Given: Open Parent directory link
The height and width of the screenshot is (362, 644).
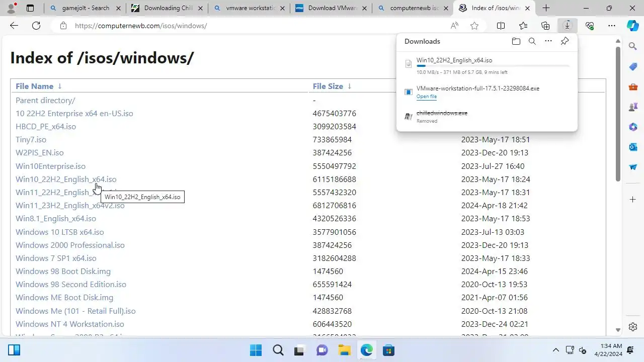Looking at the screenshot, I should point(45,100).
